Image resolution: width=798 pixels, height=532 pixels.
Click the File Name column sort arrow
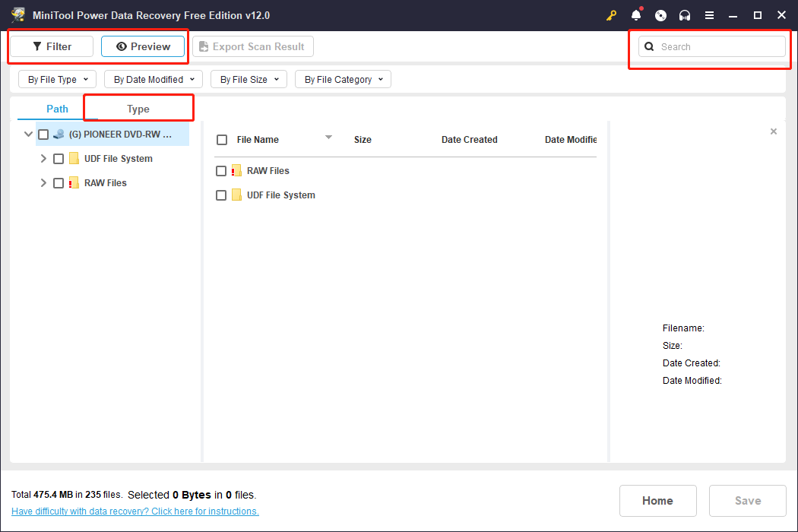pos(329,138)
